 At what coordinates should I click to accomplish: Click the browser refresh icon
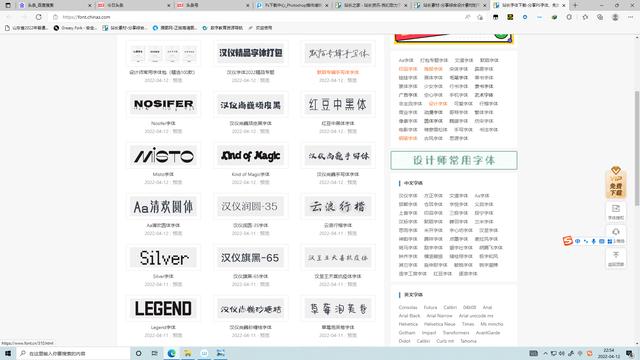click(x=38, y=17)
